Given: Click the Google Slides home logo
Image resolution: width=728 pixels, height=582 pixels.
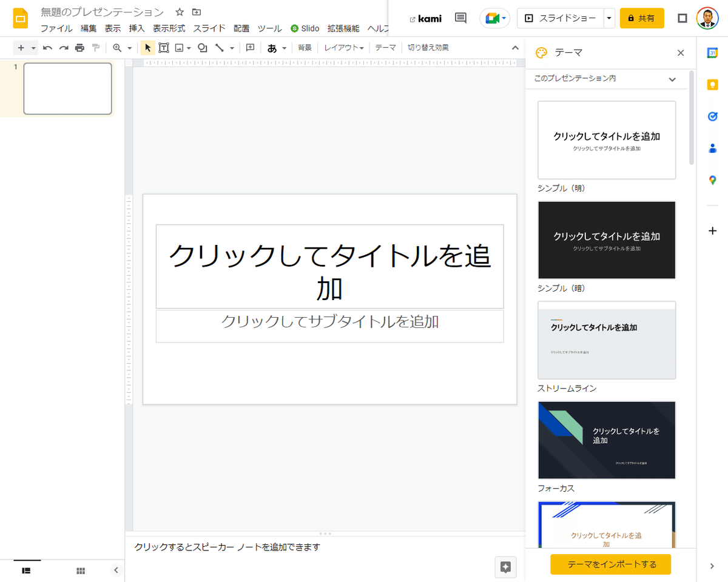Looking at the screenshot, I should pos(21,19).
